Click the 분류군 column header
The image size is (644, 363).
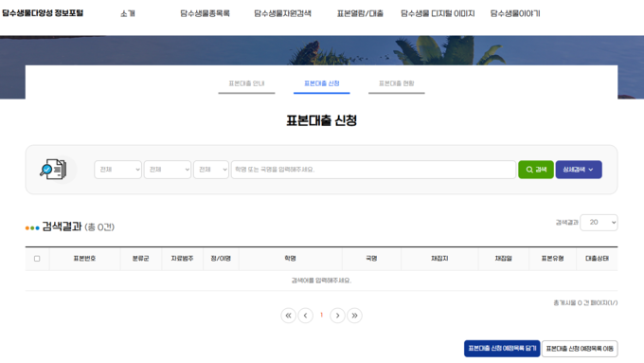point(140,259)
